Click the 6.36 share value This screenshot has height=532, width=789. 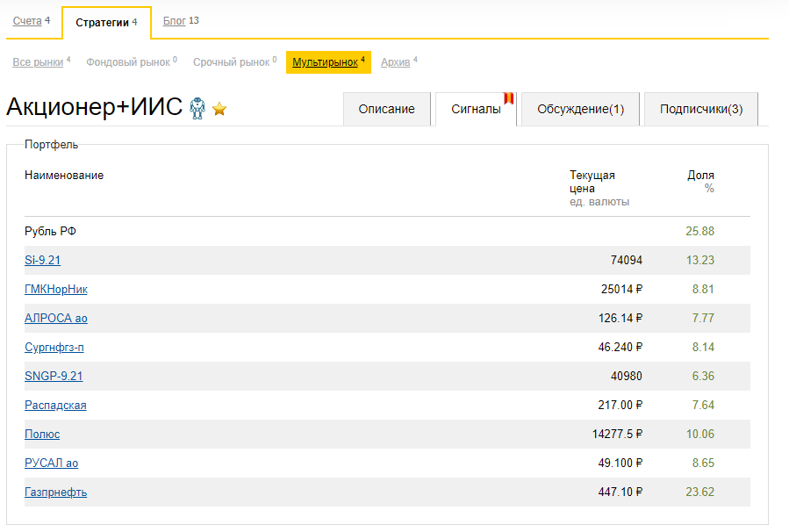[703, 376]
